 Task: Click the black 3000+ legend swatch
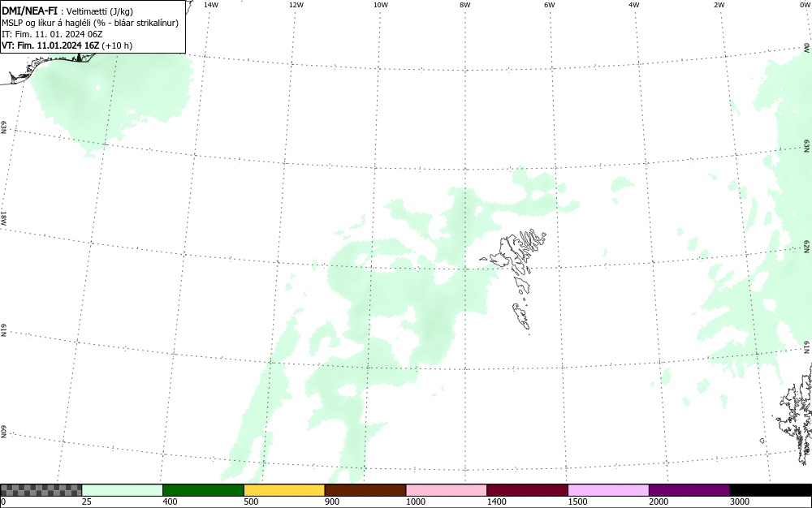coord(771,490)
